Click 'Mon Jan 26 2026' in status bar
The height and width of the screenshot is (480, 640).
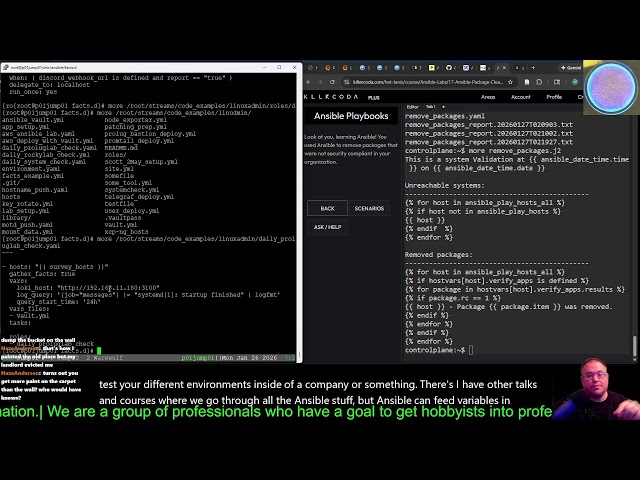[249, 358]
